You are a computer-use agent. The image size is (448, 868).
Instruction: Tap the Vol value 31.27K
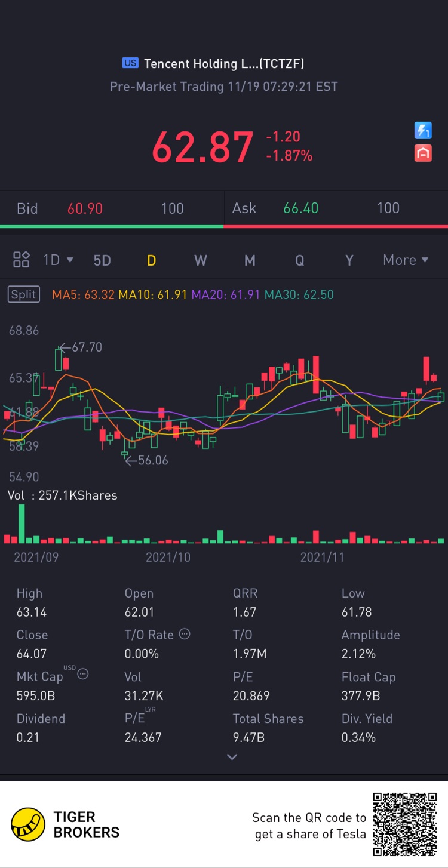pyautogui.click(x=144, y=695)
